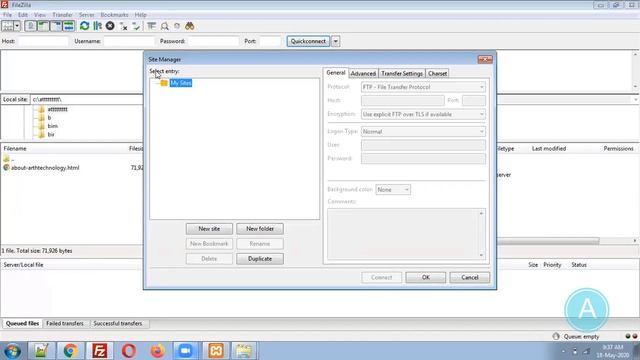Toggle transfer queue display icon
640x360 pixels.
click(69, 26)
